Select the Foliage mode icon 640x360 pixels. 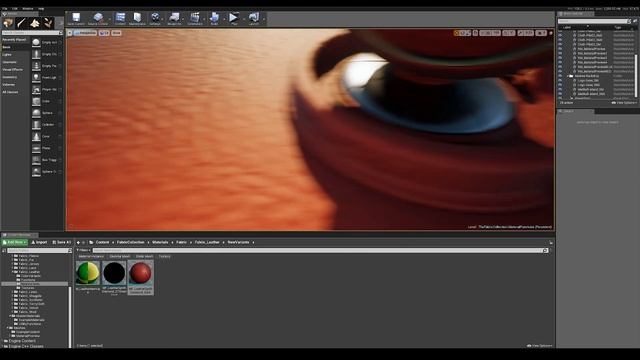coord(48,23)
